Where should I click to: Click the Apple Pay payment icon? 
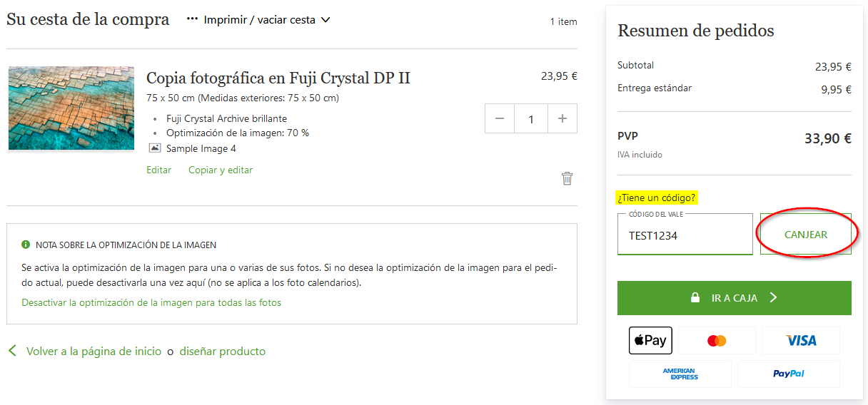pyautogui.click(x=650, y=340)
